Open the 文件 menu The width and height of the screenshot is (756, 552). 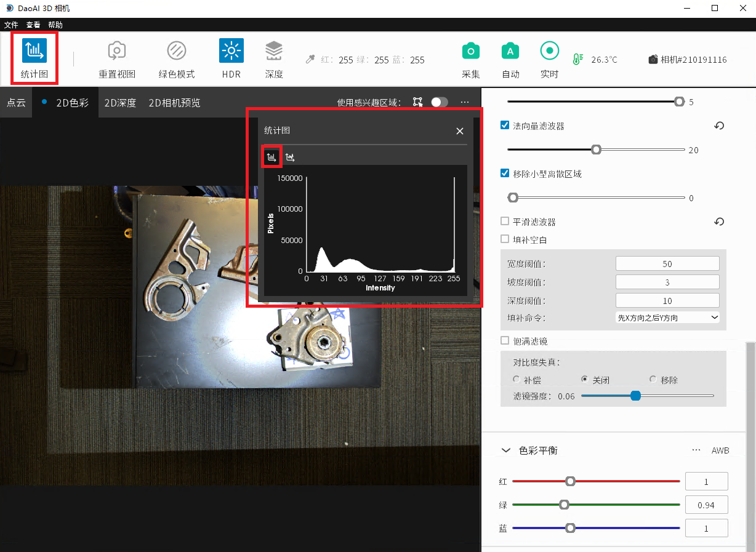pos(11,25)
